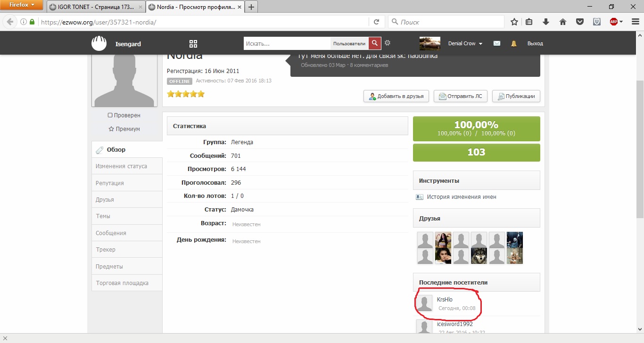
Task: Click the Firefox Поиск search box
Action: click(x=446, y=22)
